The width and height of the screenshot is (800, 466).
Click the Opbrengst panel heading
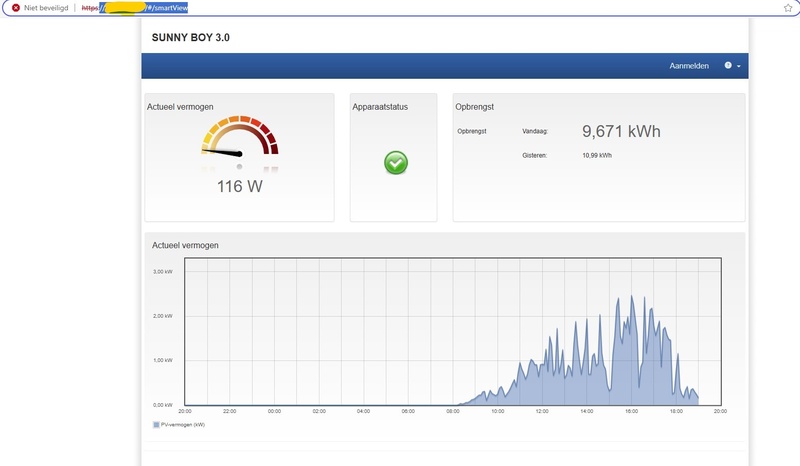coord(474,107)
